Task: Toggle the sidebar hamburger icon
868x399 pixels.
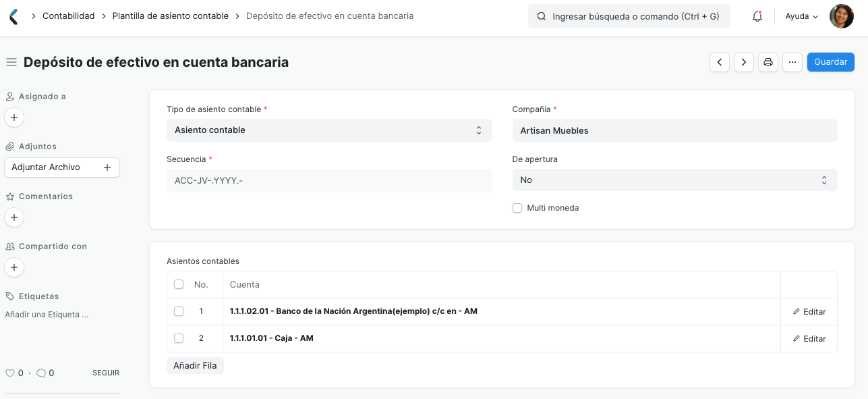Action: (x=11, y=62)
